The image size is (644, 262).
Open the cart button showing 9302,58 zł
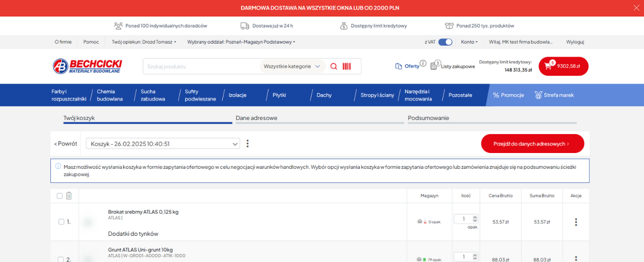coord(563,66)
